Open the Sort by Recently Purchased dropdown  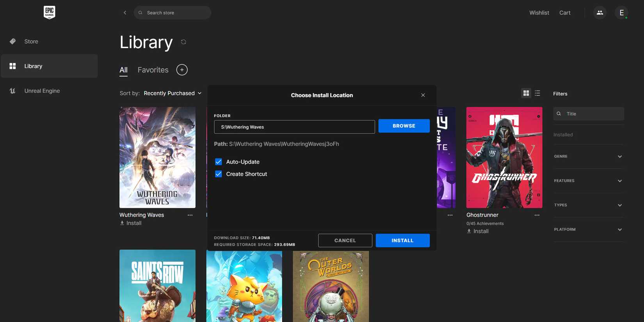[173, 93]
